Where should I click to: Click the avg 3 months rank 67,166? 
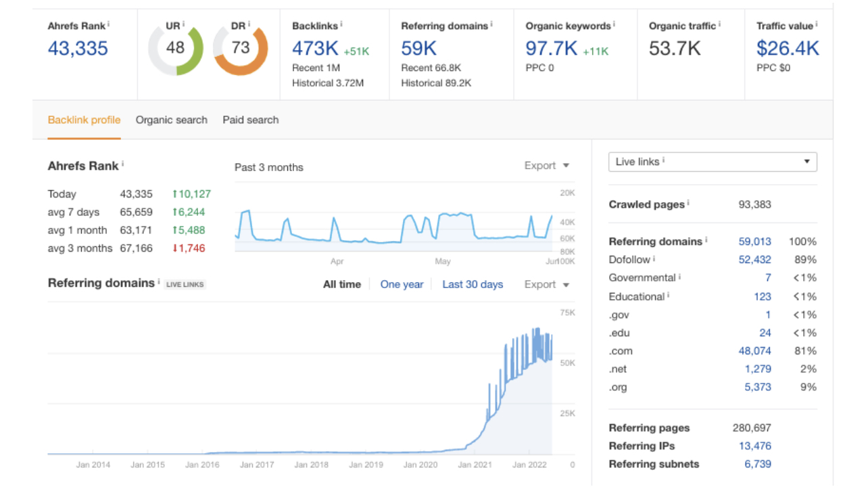pos(137,249)
